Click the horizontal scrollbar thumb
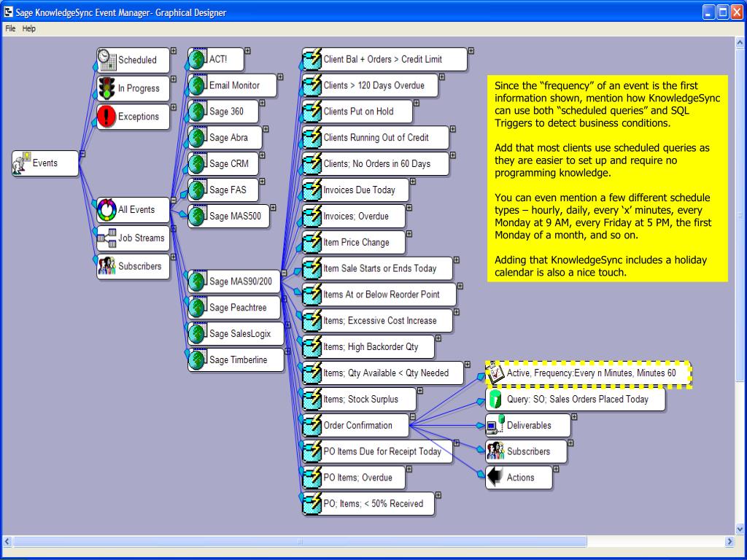The image size is (747, 560). [x=300, y=542]
